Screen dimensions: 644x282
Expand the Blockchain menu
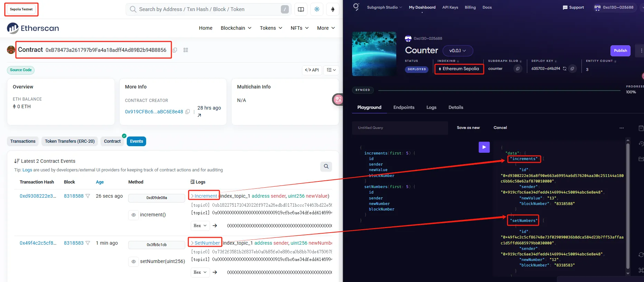click(236, 28)
